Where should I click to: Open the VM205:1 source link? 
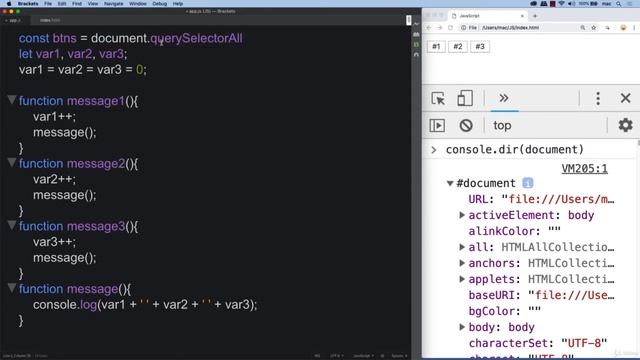pyautogui.click(x=584, y=168)
